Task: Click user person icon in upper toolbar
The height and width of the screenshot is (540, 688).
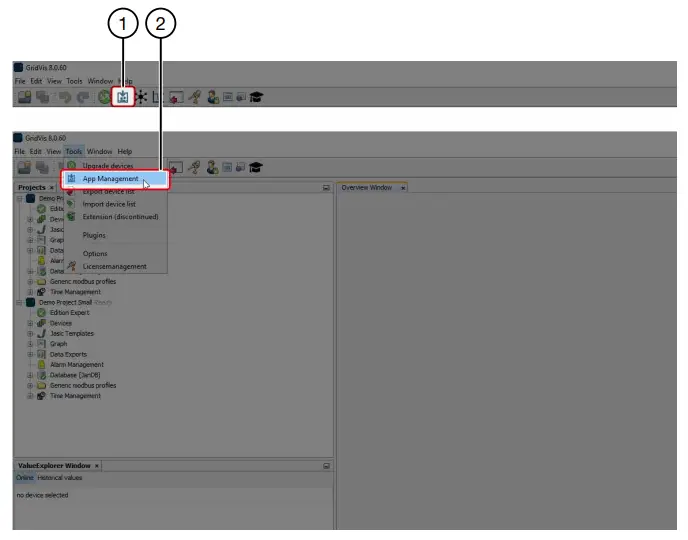Action: (x=213, y=97)
